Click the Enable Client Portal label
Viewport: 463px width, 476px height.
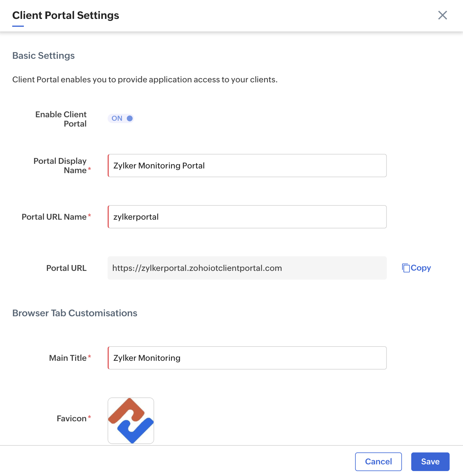tap(61, 119)
